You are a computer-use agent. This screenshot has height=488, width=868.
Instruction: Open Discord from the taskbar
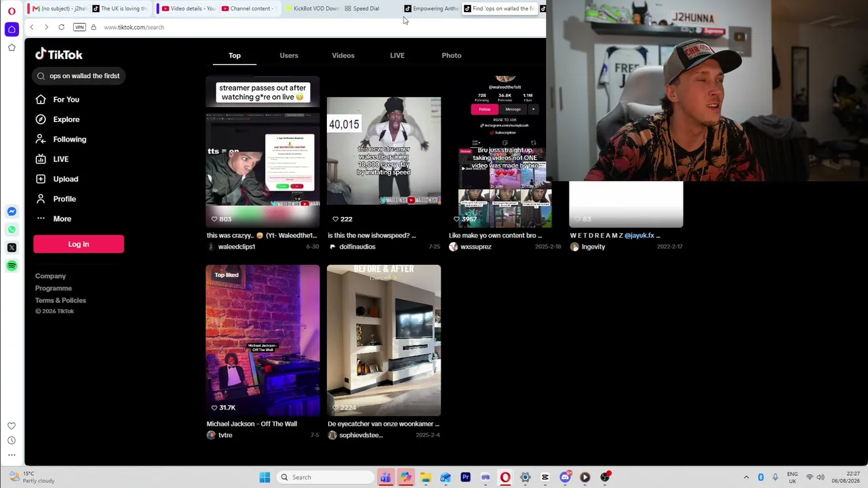565,477
